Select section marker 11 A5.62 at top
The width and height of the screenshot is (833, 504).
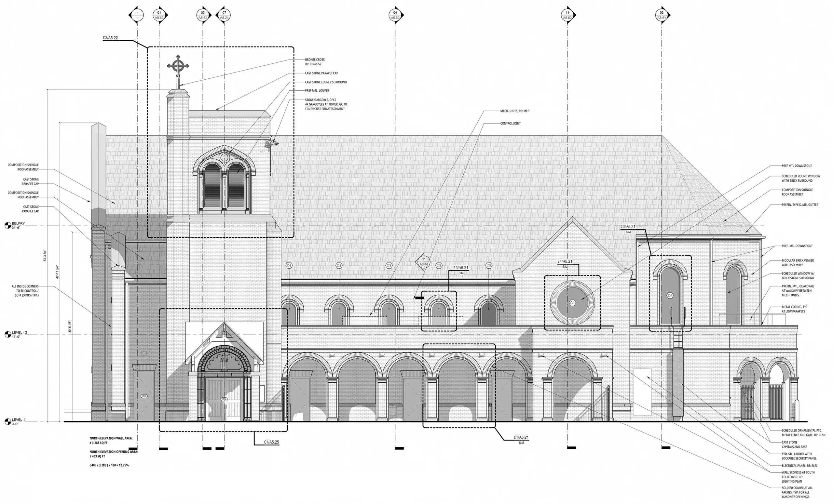point(567,15)
